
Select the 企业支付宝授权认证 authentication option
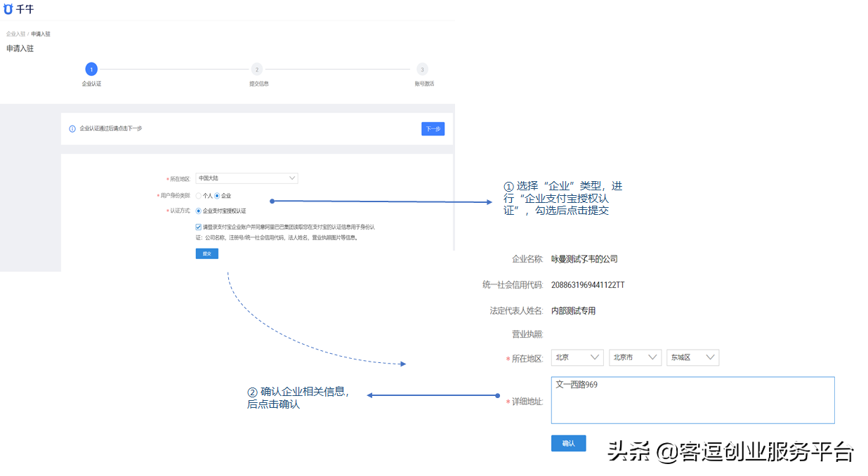[199, 210]
